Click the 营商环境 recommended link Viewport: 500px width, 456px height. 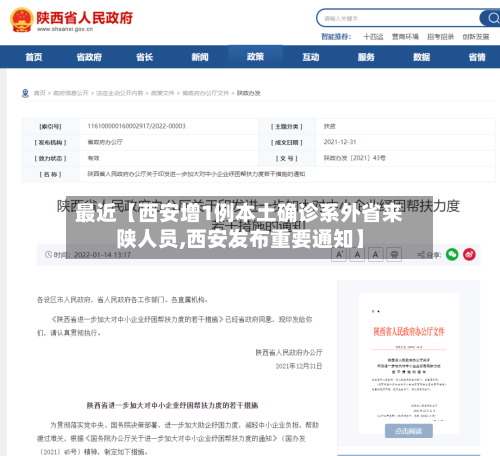(405, 37)
